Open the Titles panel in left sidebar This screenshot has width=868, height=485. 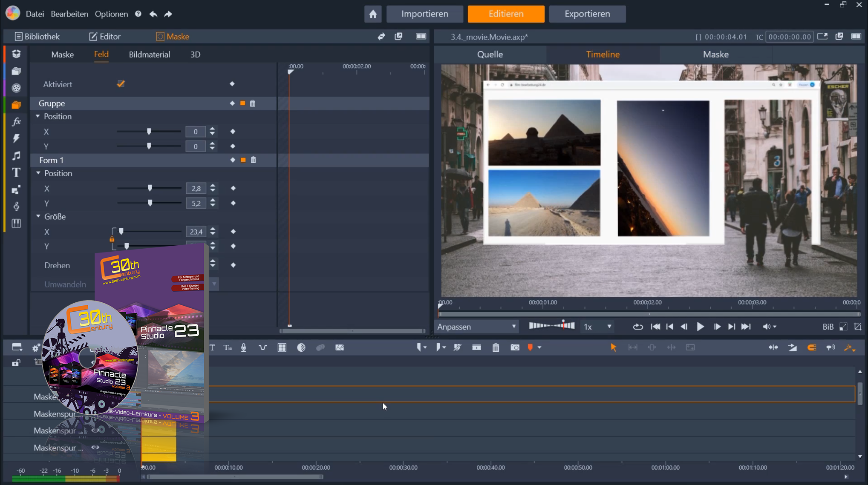coord(16,172)
